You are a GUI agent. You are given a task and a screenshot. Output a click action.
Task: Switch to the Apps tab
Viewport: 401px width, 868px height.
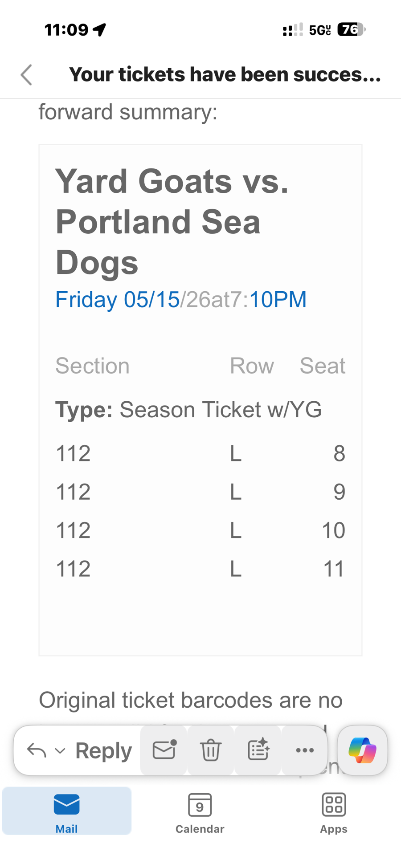click(x=333, y=812)
